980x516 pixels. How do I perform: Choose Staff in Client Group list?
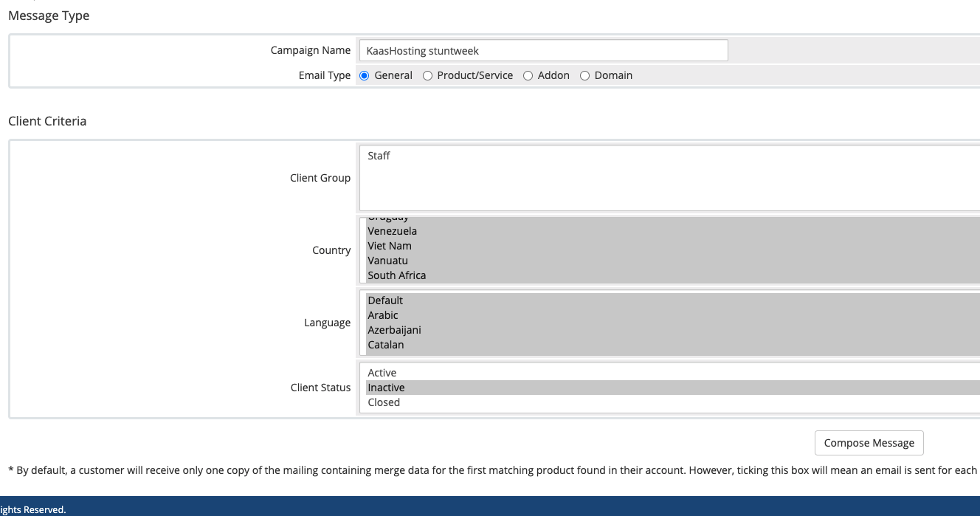[379, 156]
